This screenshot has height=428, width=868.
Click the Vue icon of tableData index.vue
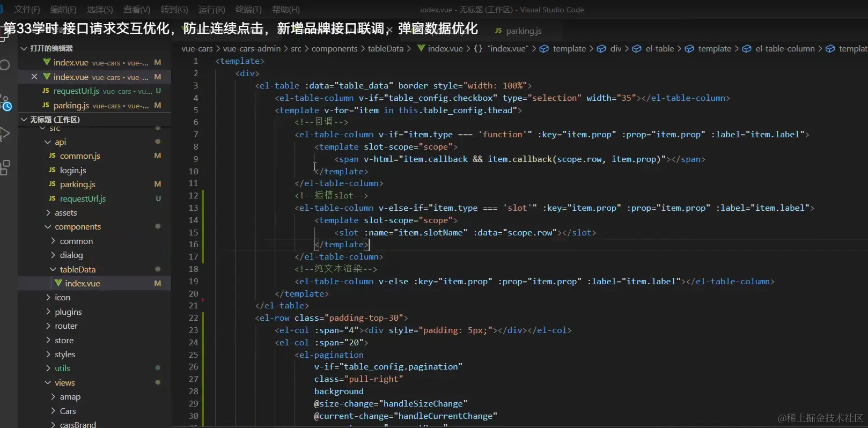pos(58,283)
